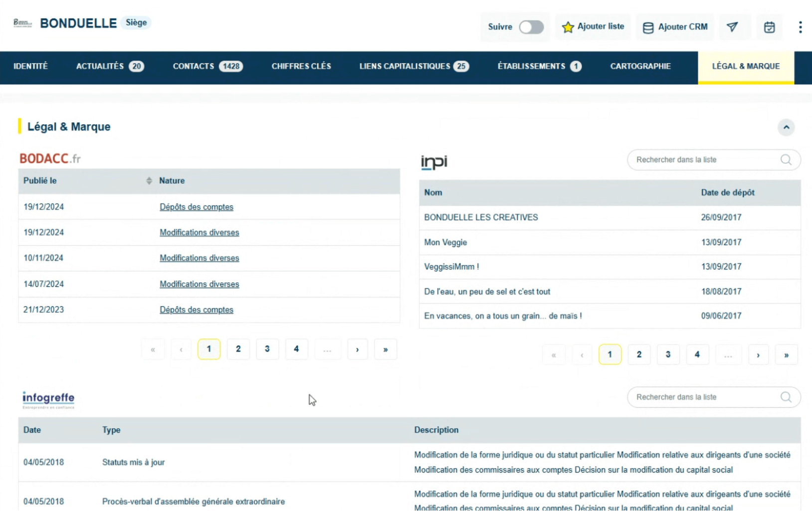Go to INPI page 3
The image size is (812, 512).
click(668, 355)
